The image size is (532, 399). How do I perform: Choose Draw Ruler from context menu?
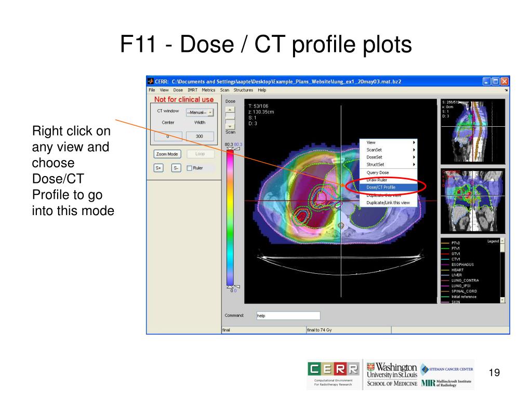[x=389, y=180]
